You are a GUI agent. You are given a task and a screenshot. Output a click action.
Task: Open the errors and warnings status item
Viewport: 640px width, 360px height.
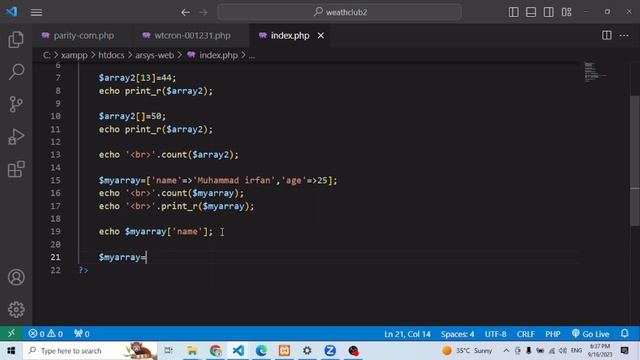tap(45, 333)
